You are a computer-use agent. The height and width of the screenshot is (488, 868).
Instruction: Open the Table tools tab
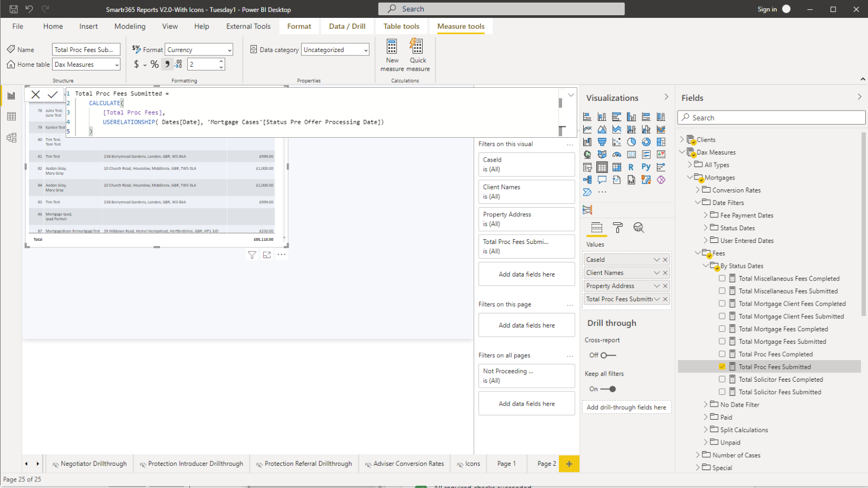pyautogui.click(x=401, y=26)
